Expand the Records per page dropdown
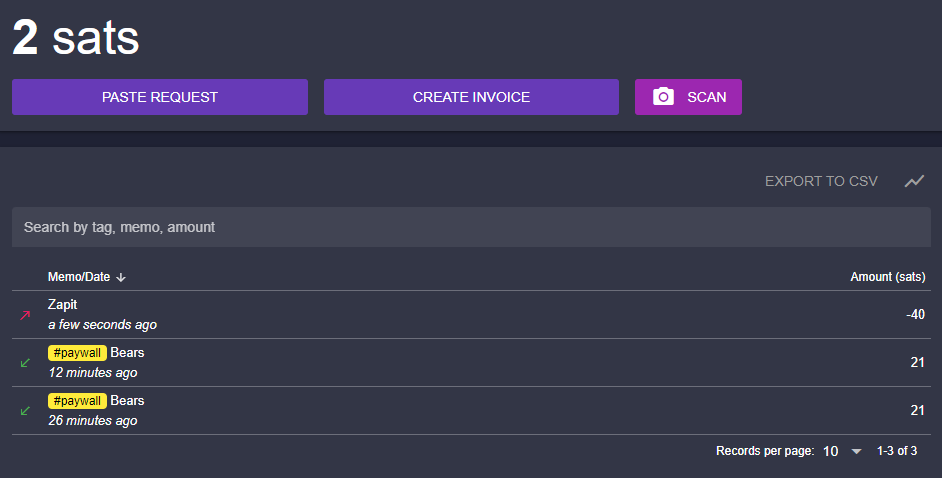 coord(856,452)
